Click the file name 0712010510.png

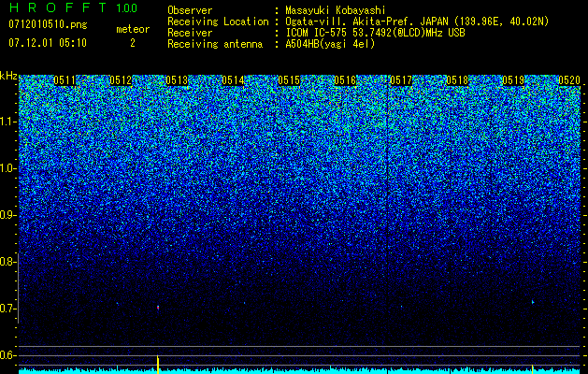point(48,25)
